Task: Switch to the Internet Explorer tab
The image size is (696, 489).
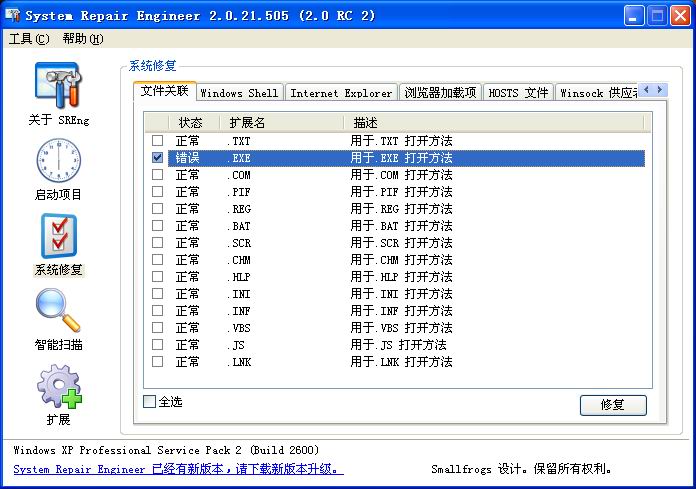Action: click(341, 93)
